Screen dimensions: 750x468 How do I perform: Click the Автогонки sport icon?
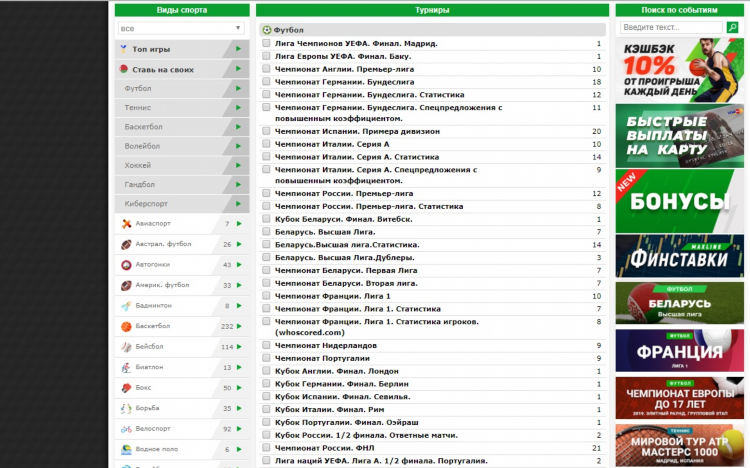click(x=126, y=265)
